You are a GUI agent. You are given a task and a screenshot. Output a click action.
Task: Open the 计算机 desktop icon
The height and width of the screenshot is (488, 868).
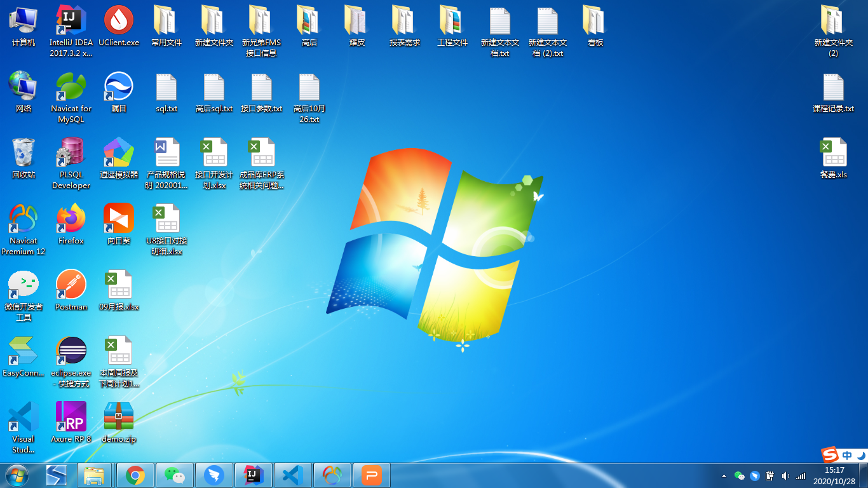coord(24,27)
